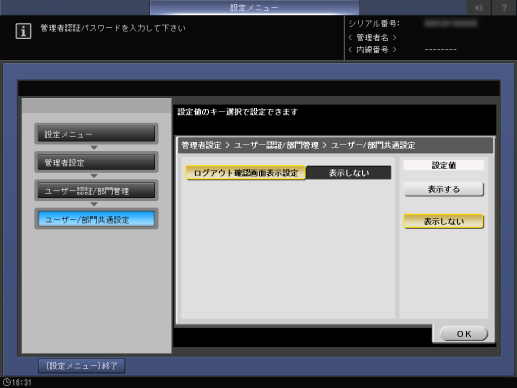Image resolution: width=517 pixels, height=388 pixels.
Task: Select highlighted ユーザー/部門共通設定 navigation item
Action: (96, 219)
